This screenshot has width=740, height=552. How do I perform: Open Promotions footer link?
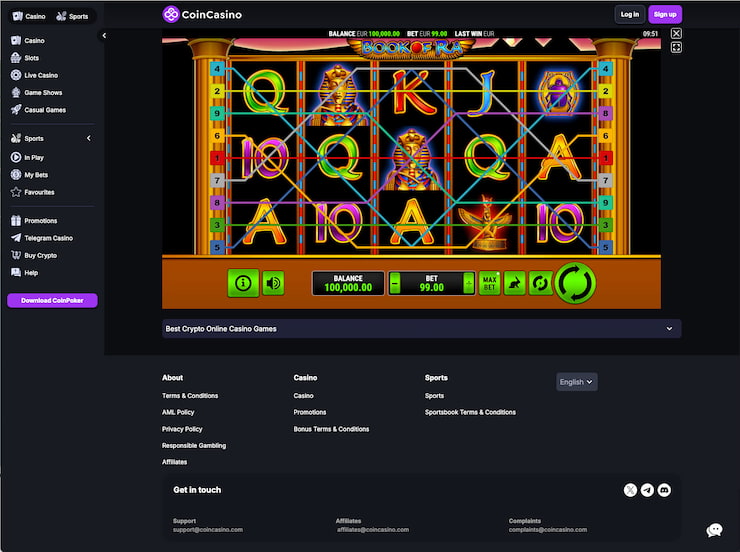[x=310, y=412]
